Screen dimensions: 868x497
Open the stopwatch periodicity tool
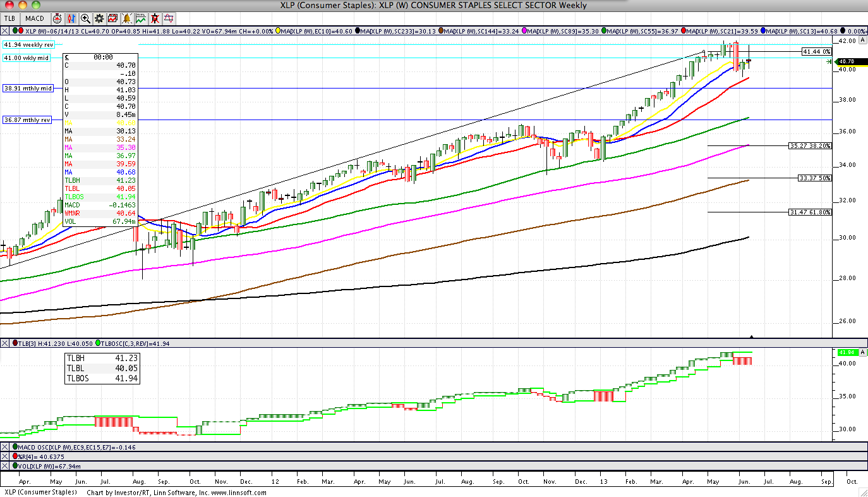coord(57,18)
